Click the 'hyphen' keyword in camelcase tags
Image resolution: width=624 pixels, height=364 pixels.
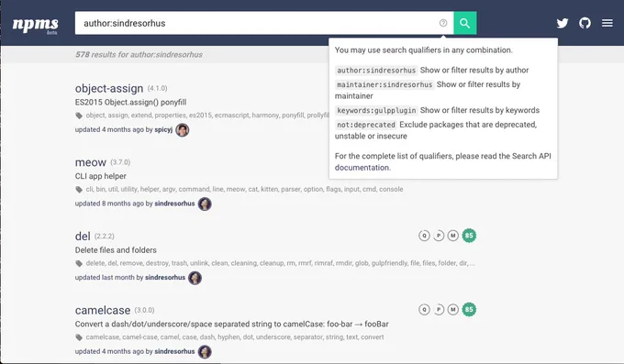point(228,337)
